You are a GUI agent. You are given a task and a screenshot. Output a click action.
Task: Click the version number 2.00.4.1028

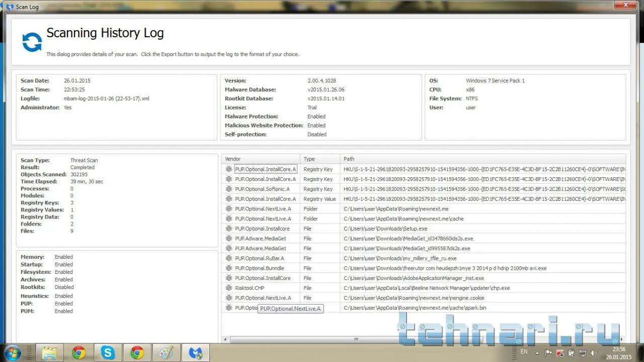(321, 81)
